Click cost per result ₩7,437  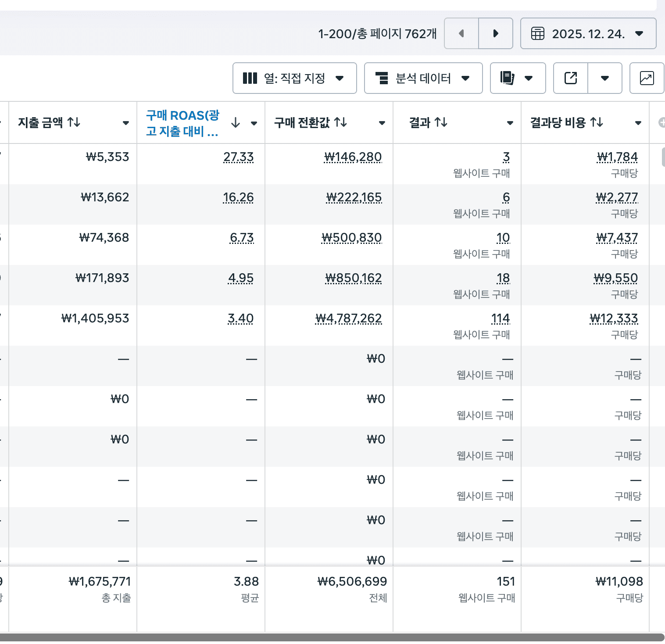click(x=617, y=238)
